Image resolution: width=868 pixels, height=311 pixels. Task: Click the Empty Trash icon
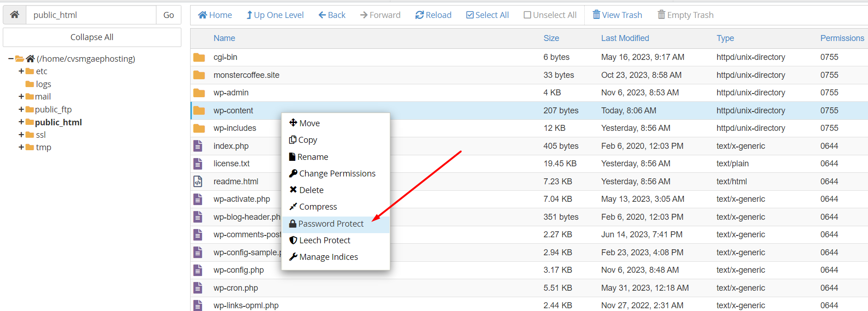[x=661, y=15]
